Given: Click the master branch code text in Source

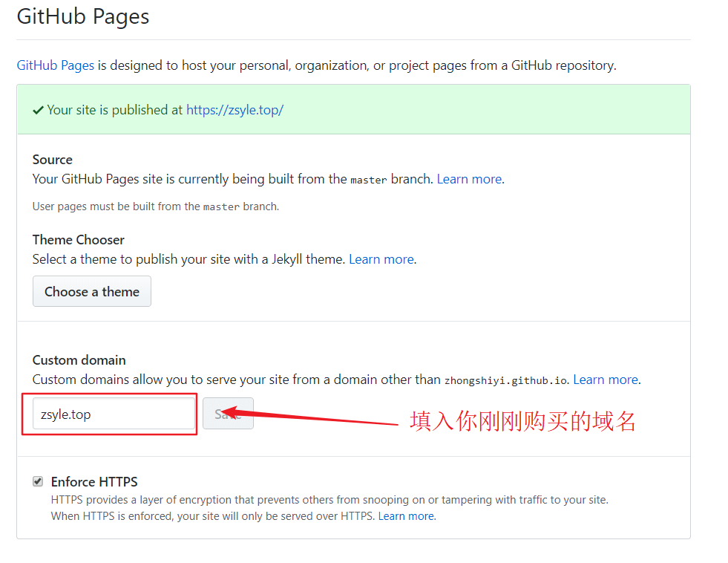Looking at the screenshot, I should 368,180.
